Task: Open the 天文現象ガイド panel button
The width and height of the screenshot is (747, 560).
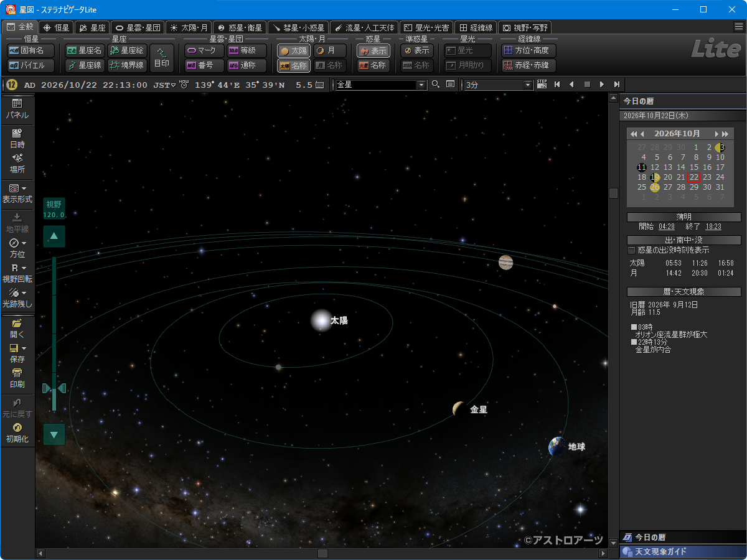Action: (683, 552)
